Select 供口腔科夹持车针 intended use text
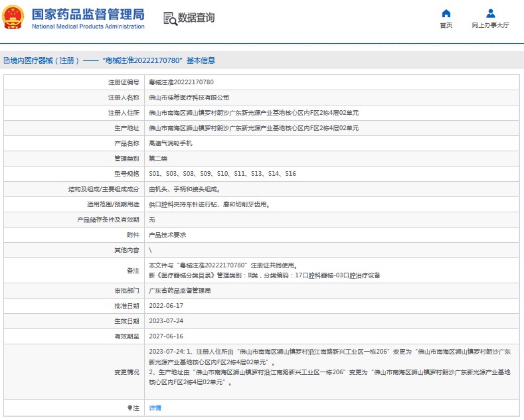The height and width of the screenshot is (420, 524). pyautogui.click(x=209, y=204)
